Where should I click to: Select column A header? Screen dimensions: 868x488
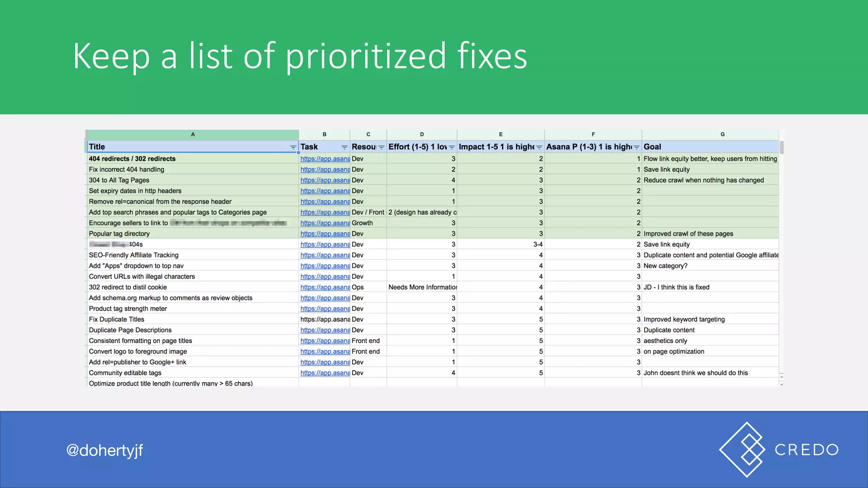tap(193, 135)
